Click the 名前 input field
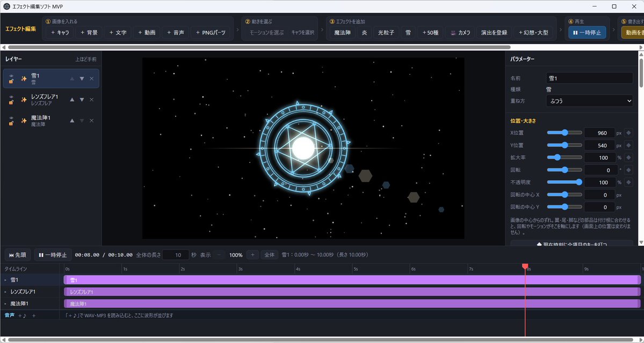 589,78
